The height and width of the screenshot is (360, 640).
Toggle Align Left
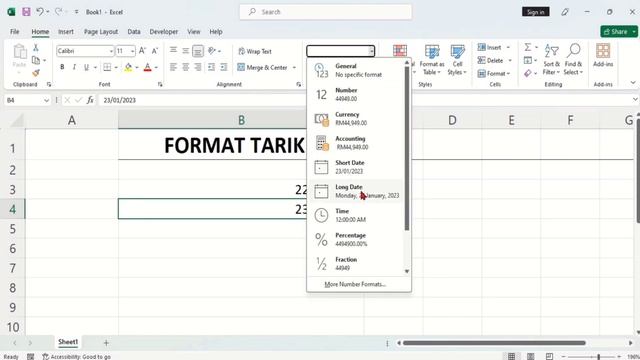(x=173, y=67)
